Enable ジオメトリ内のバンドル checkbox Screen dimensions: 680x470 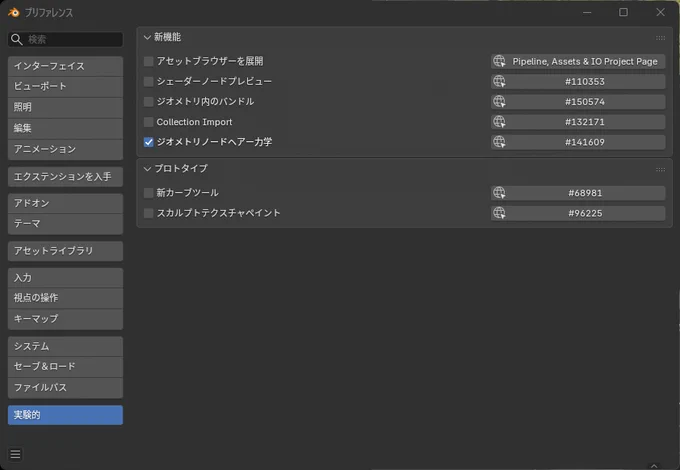pyautogui.click(x=148, y=101)
